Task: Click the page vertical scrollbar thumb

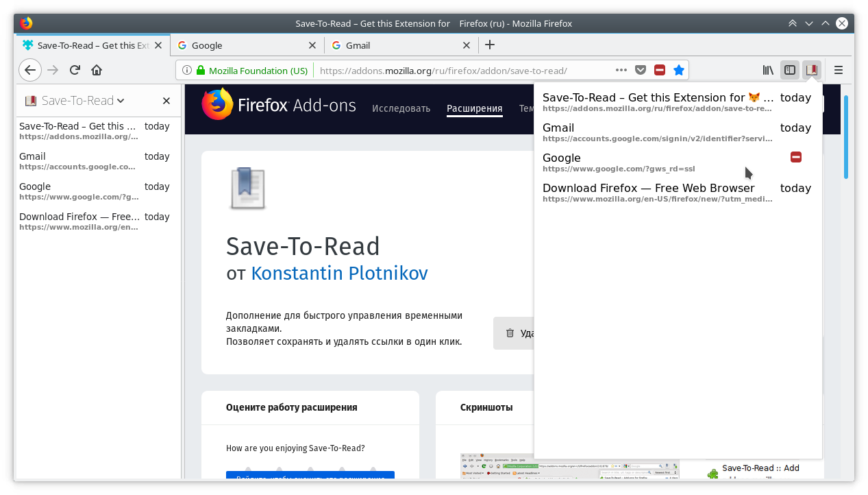Action: coord(845,137)
